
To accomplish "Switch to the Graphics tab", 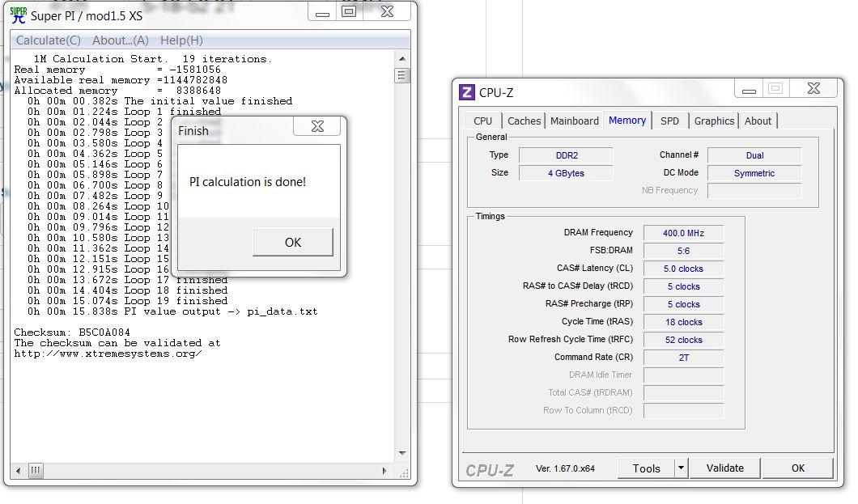I will point(714,121).
